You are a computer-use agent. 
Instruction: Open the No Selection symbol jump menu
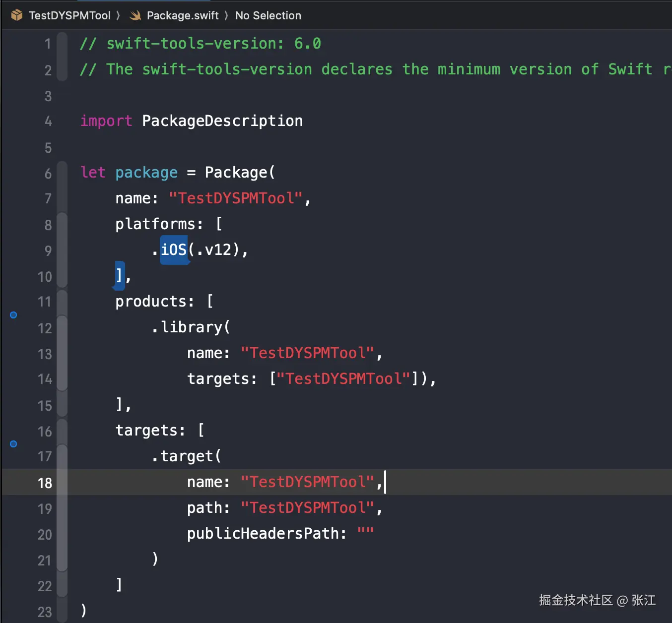(x=268, y=16)
